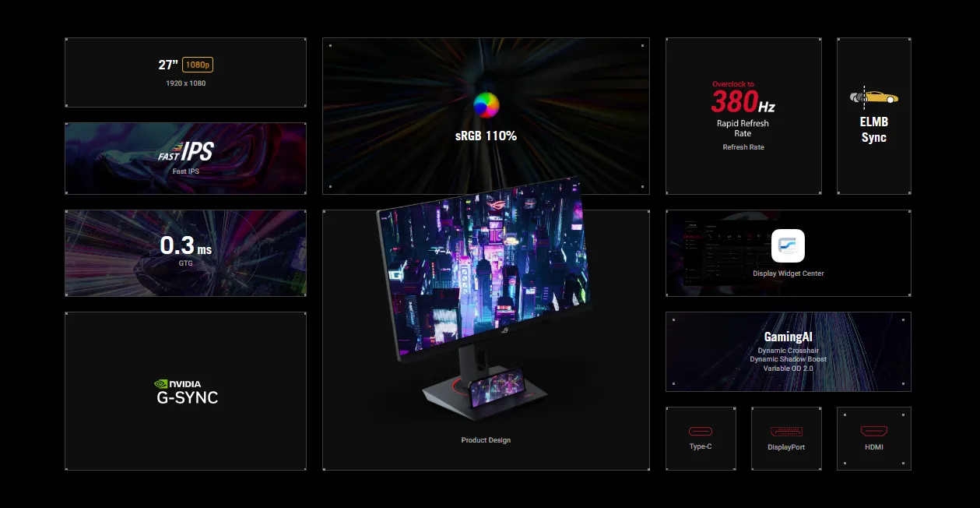Viewport: 980px width, 508px height.
Task: Click the Fast IPS logo
Action: pos(185,151)
